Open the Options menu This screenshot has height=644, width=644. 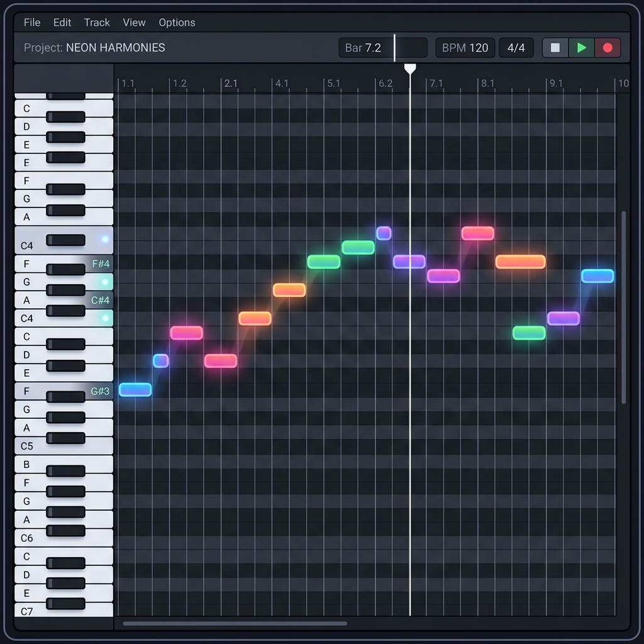(x=177, y=22)
